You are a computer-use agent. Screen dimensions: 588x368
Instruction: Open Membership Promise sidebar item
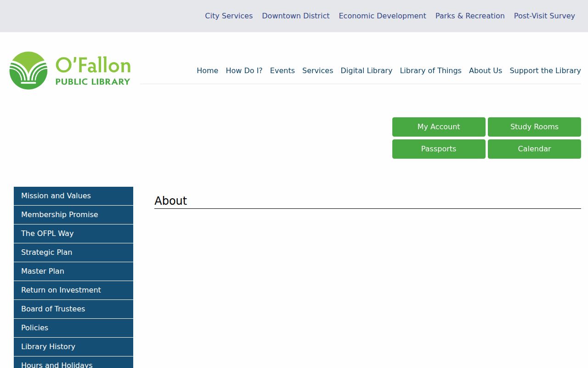click(73, 215)
